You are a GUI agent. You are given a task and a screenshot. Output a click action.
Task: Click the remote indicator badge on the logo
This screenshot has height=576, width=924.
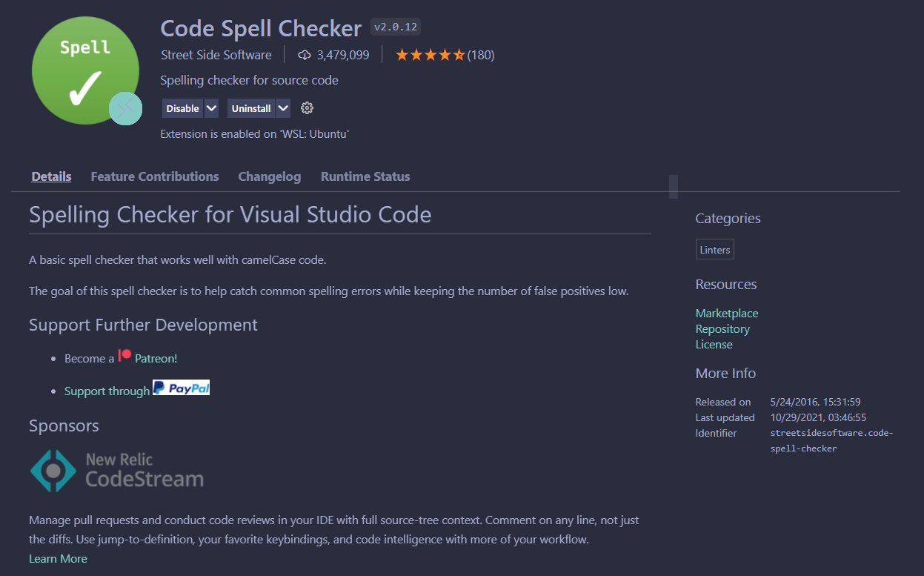[x=125, y=109]
